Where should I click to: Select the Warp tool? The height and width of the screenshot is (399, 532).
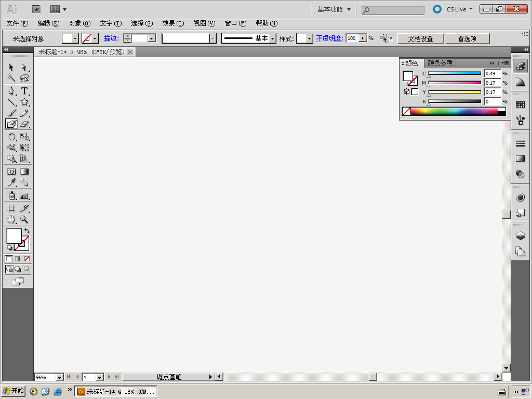click(x=11, y=148)
